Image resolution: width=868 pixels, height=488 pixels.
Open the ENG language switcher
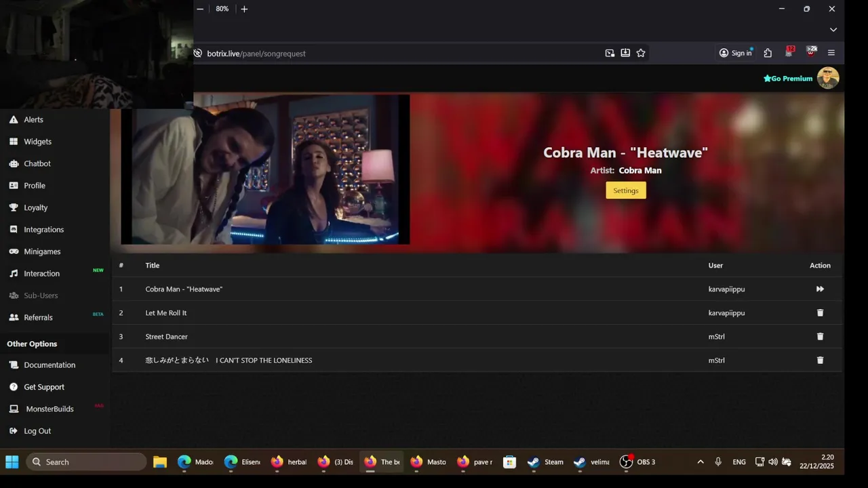click(x=739, y=462)
